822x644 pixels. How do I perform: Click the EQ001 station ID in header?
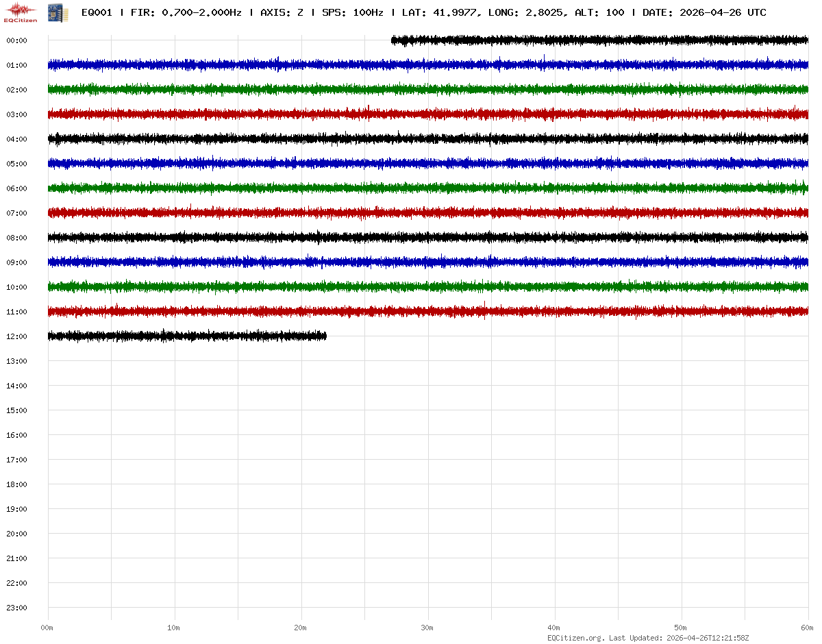[x=97, y=12]
